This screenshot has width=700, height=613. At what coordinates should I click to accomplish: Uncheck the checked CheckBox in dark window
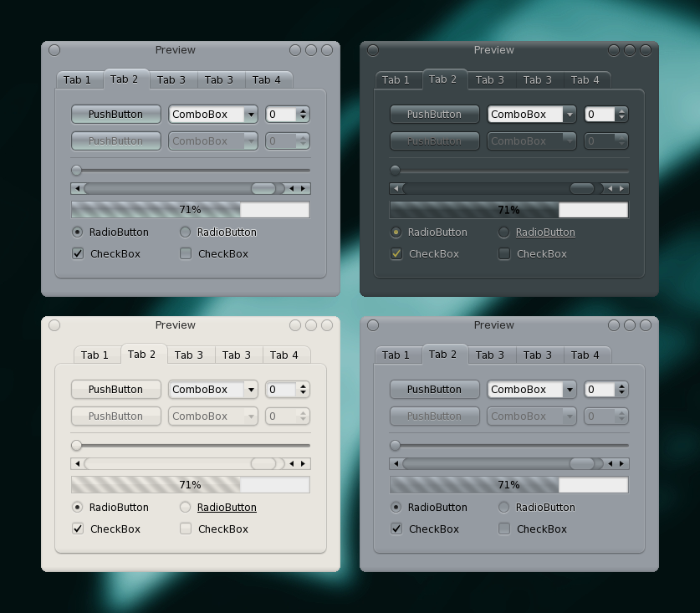[x=396, y=254]
